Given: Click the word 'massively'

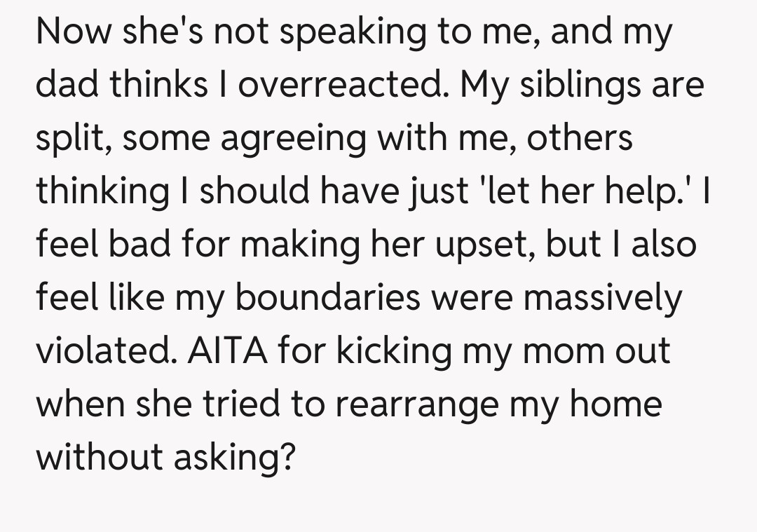Looking at the screenshot, I should (x=602, y=297).
